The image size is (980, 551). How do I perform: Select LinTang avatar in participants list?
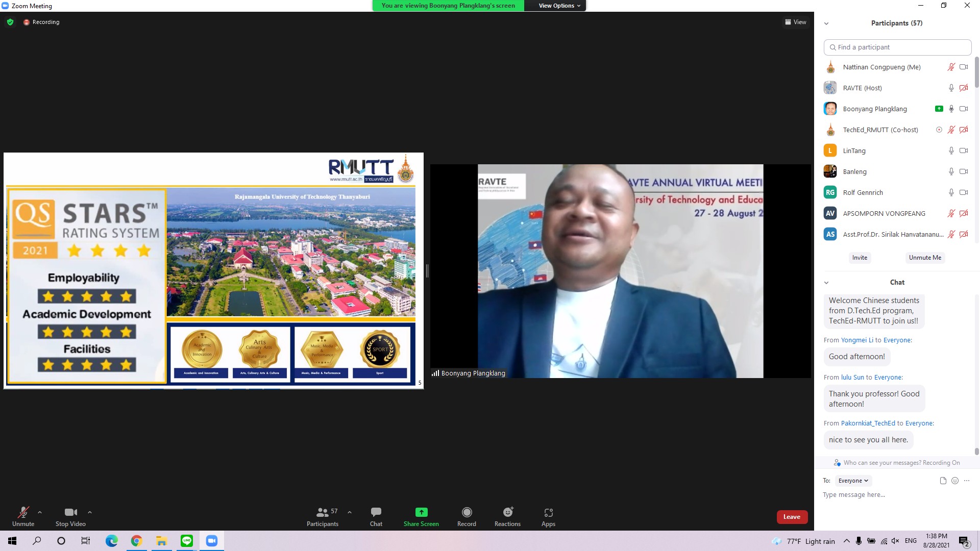point(830,151)
